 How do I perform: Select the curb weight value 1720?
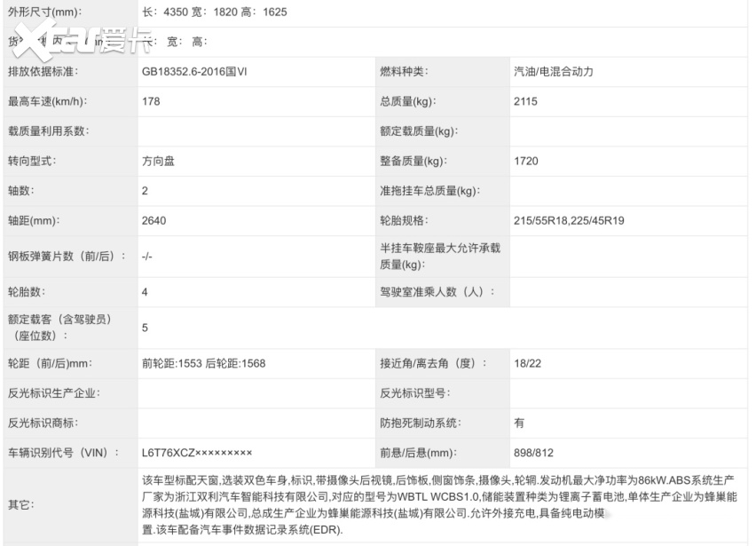point(526,161)
